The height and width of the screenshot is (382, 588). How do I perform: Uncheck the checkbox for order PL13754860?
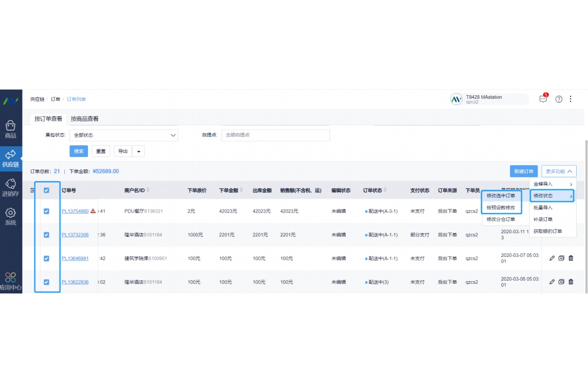pyautogui.click(x=46, y=211)
